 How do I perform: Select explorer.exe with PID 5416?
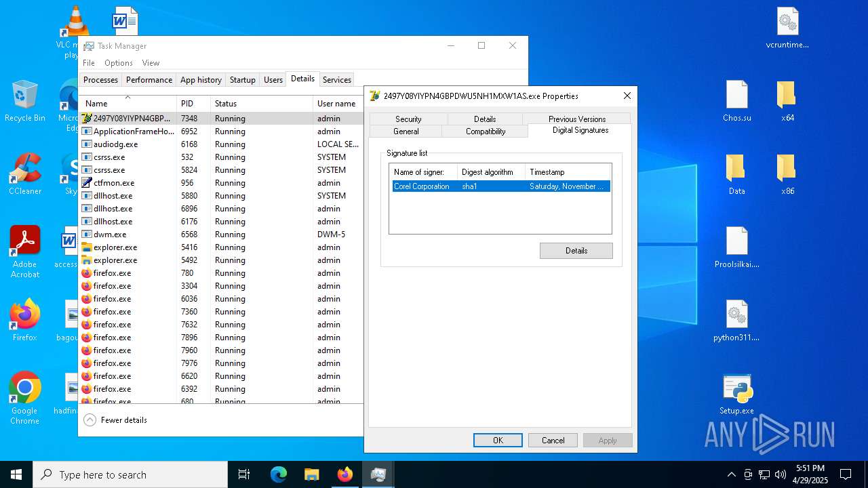click(x=222, y=247)
